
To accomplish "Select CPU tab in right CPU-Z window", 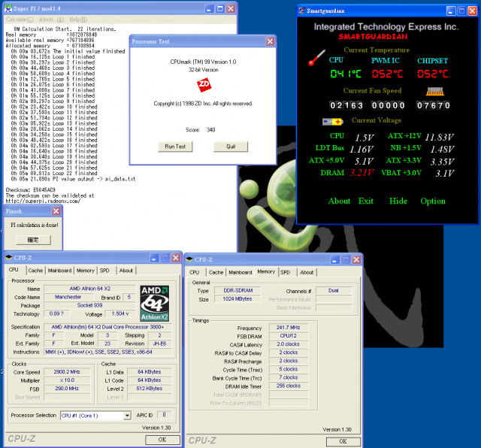I will [x=194, y=272].
